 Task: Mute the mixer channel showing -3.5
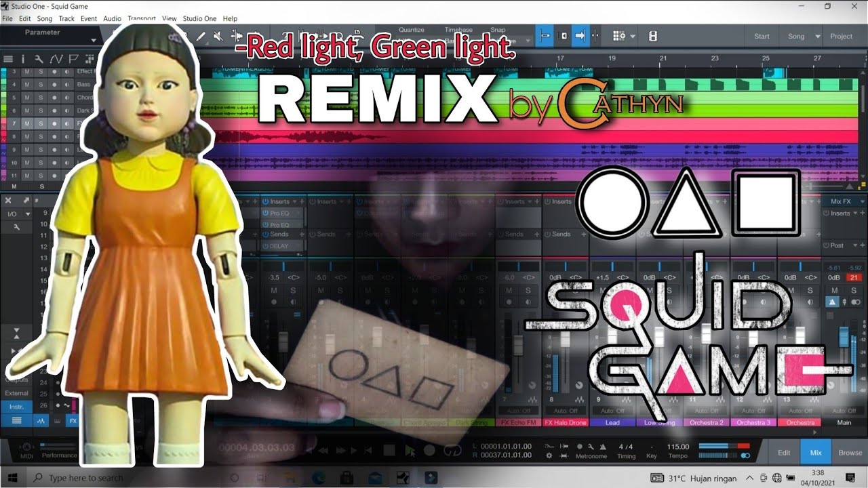click(274, 290)
